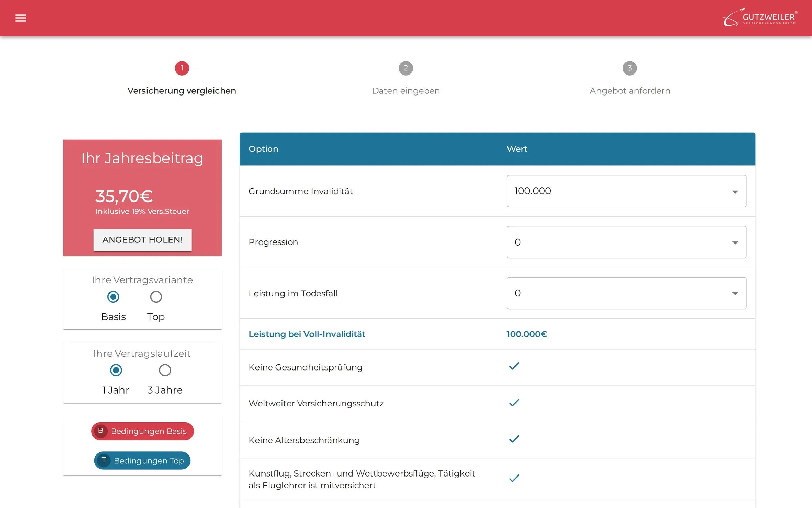Screen dimensions: 812x508
Task: Click the Grundsumme Invalidität label
Action: (x=300, y=191)
